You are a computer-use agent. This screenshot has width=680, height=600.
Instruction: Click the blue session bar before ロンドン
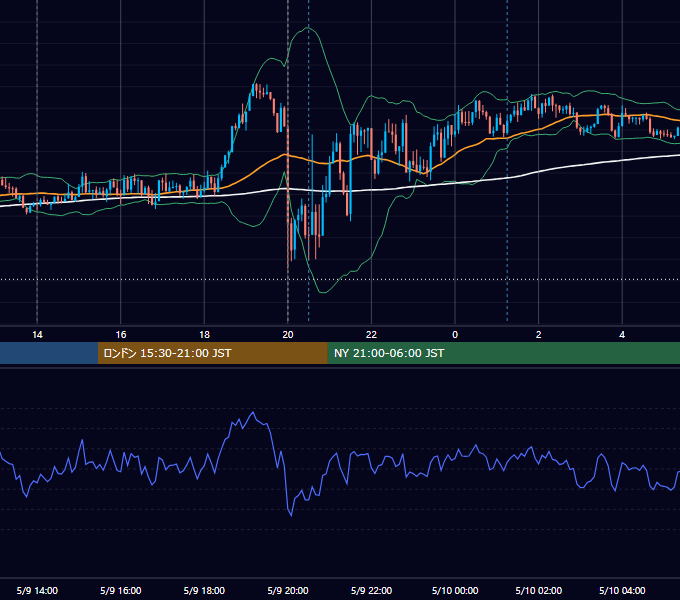(49, 353)
